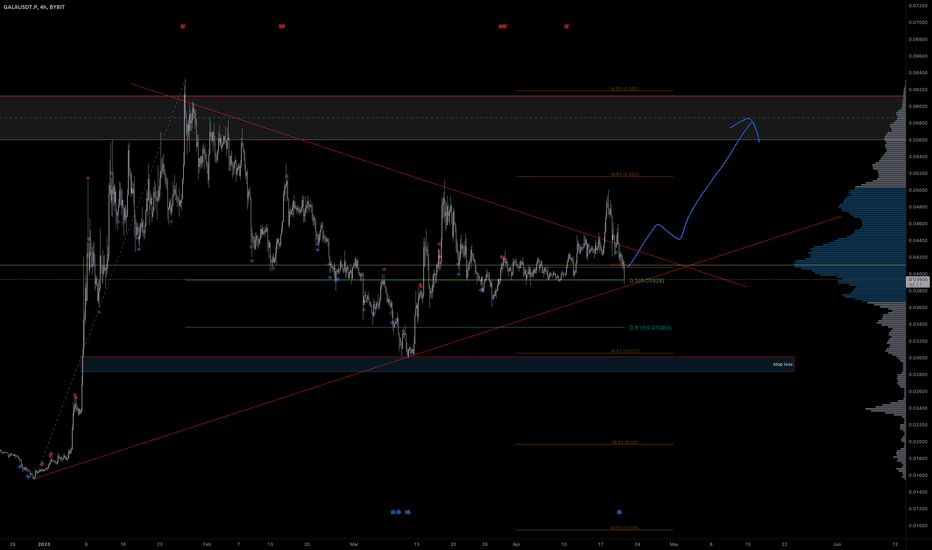Click the 0.07200 price axis label
This screenshot has height=550, width=932.
pyautogui.click(x=918, y=5)
